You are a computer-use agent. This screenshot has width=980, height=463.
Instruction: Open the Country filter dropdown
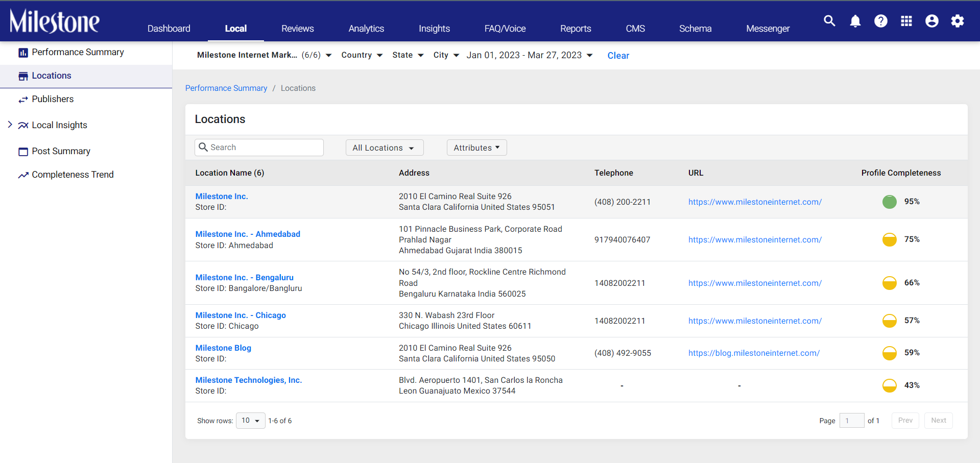click(362, 55)
